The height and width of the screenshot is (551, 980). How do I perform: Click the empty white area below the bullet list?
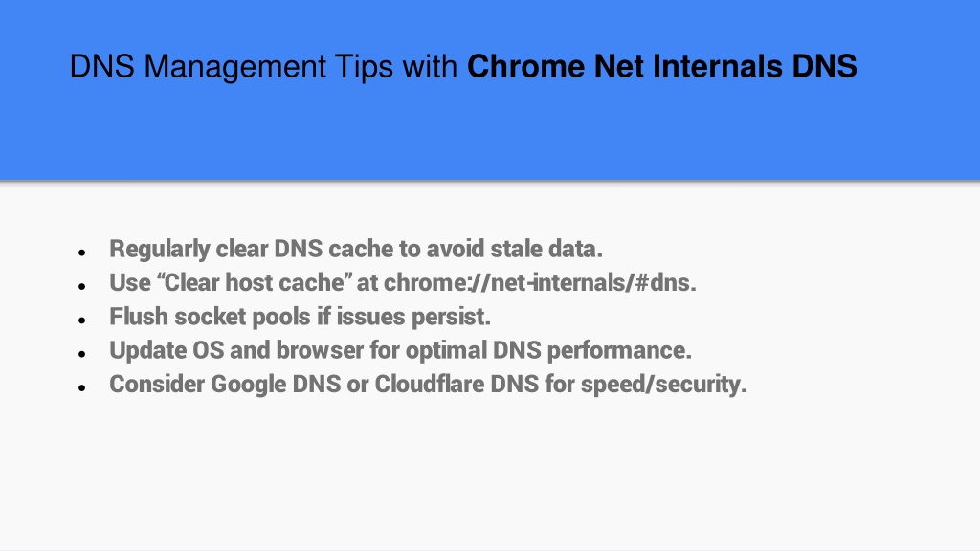[x=490, y=474]
